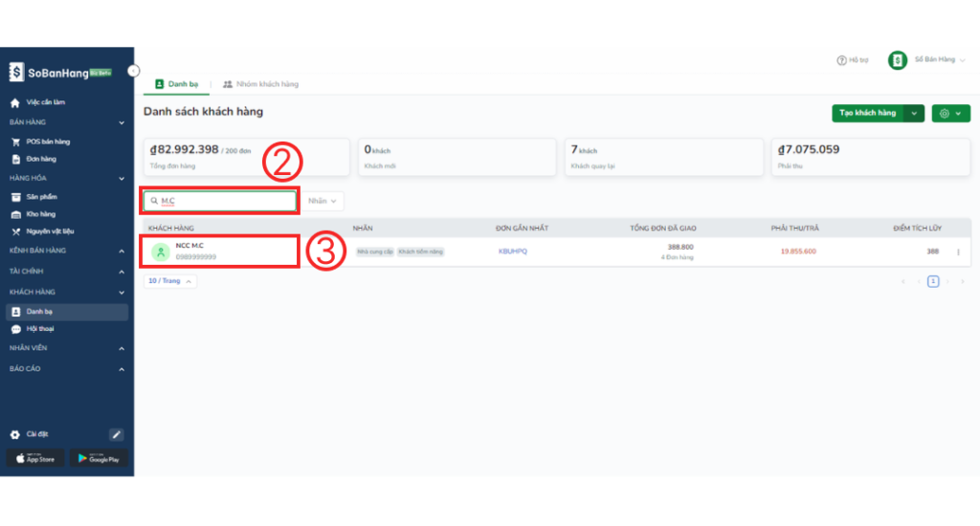Open Kho hàng page
This screenshot has height=526, width=980.
(40, 214)
